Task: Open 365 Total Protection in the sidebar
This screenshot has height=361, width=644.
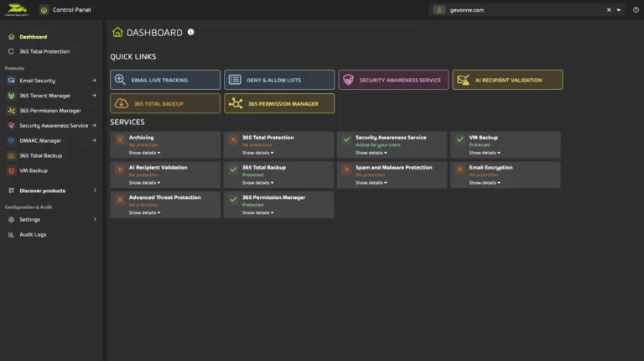Action: click(x=44, y=51)
